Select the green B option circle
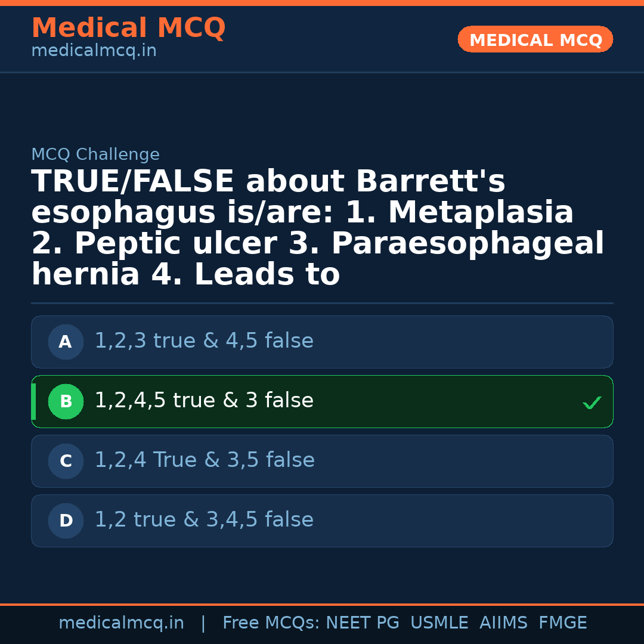Viewport: 644px width, 644px height. coord(66,402)
